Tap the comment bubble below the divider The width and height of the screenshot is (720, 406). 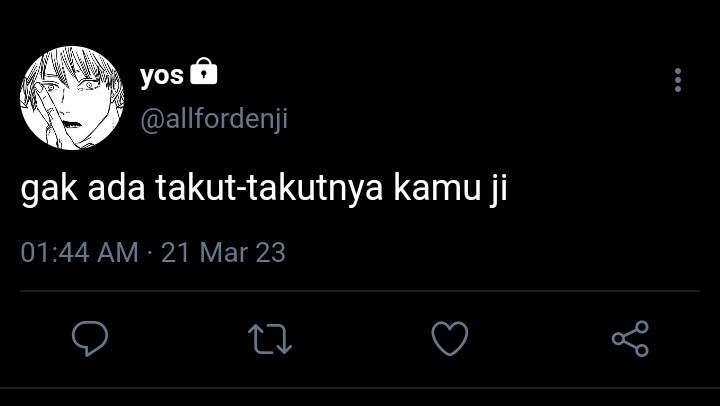90,339
